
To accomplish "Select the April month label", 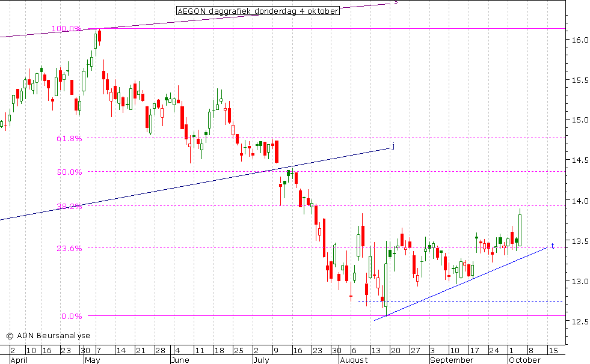I will pos(19,360).
